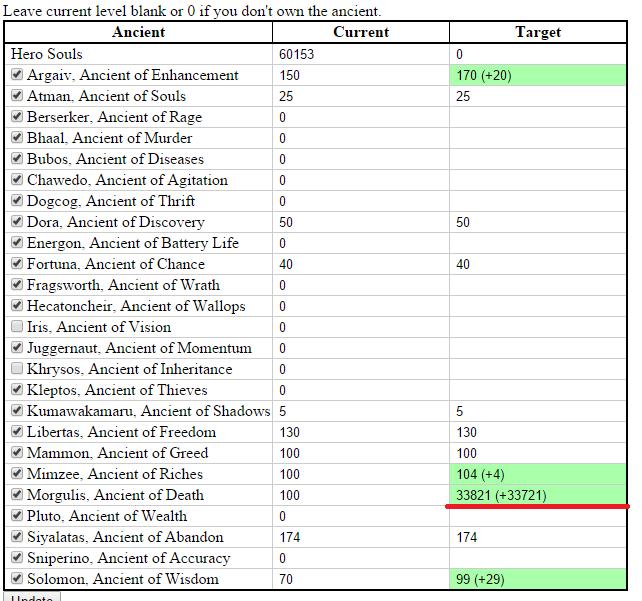Toggle Siyalatas, Ancient of Abandon checkbox
This screenshot has height=601, width=642.
(17, 536)
